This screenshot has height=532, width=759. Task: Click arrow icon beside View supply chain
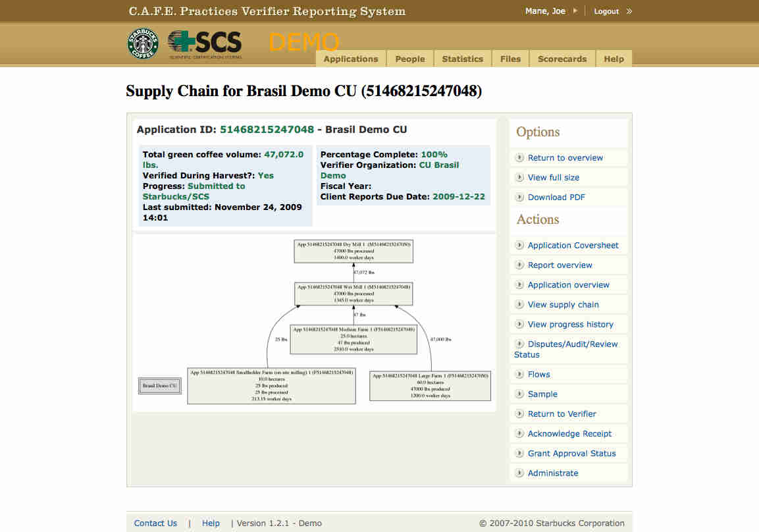[519, 304]
